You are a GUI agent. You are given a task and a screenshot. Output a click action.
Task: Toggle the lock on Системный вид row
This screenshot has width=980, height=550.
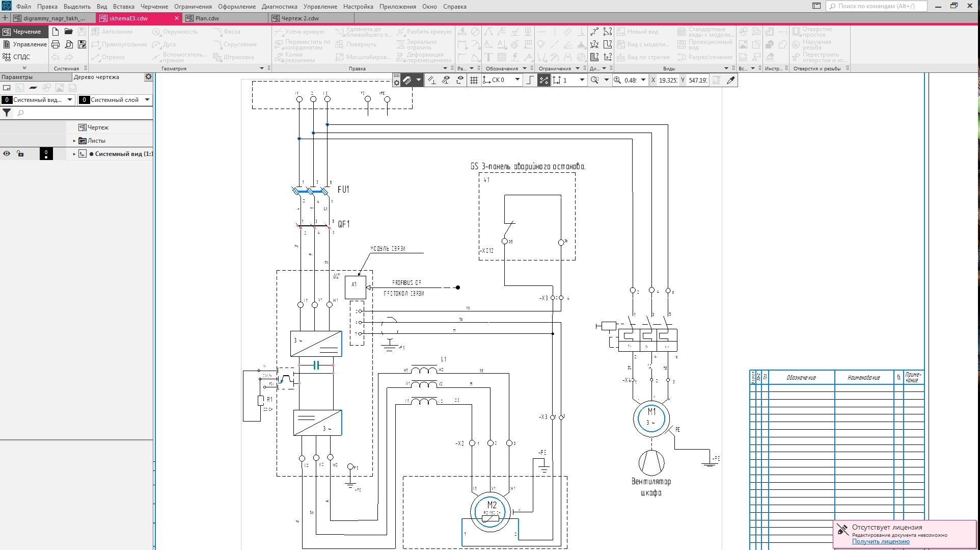pyautogui.click(x=20, y=153)
